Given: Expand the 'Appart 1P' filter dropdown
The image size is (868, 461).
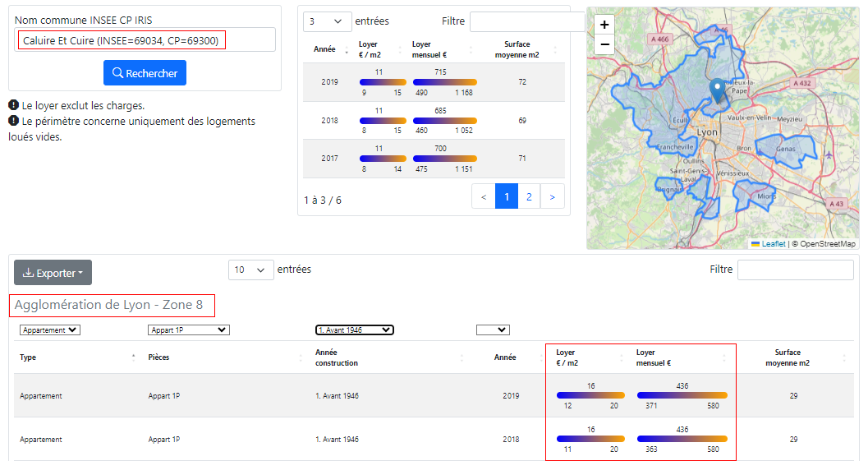Looking at the screenshot, I should pos(188,330).
